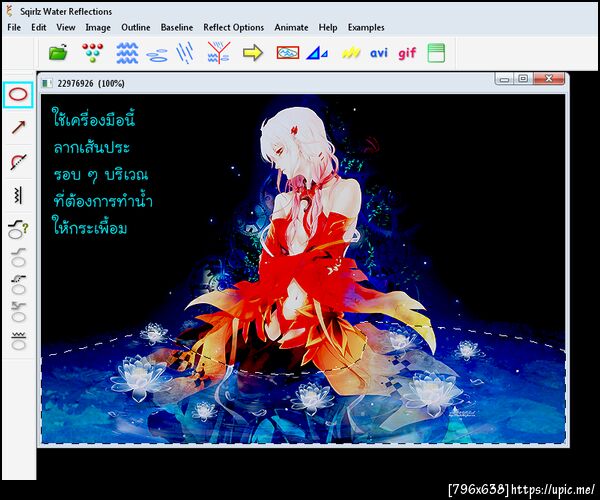Click the yellow arrow run-animation icon
The width and height of the screenshot is (600, 500).
coord(253,53)
